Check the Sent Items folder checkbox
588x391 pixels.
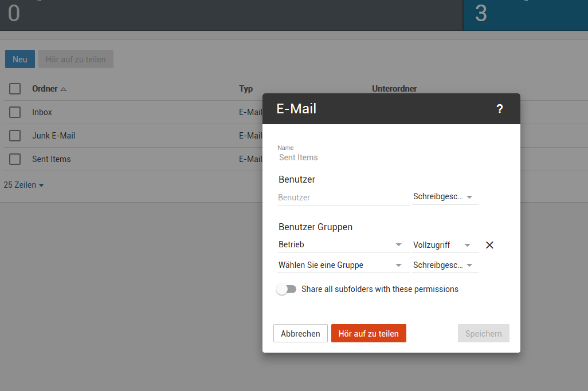point(15,159)
